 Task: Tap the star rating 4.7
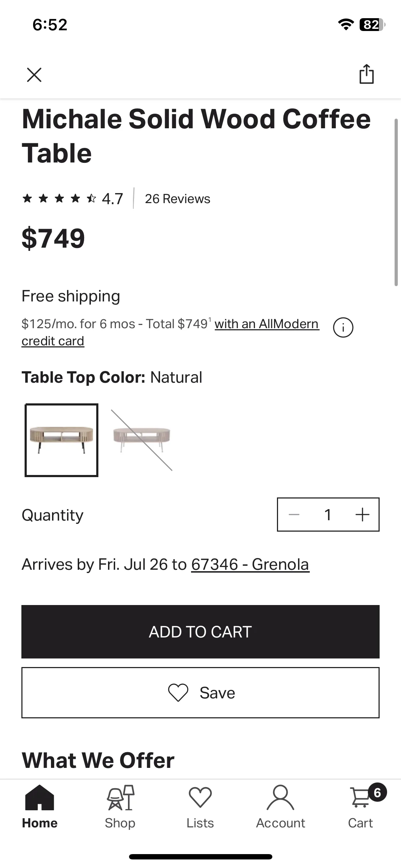click(x=73, y=198)
